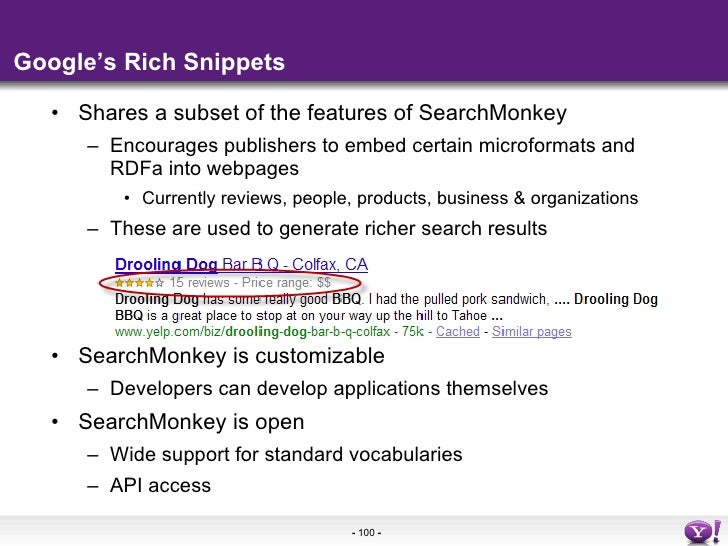Select the Google's Rich Snippets slide title
Screen dimensions: 728x546
click(149, 62)
